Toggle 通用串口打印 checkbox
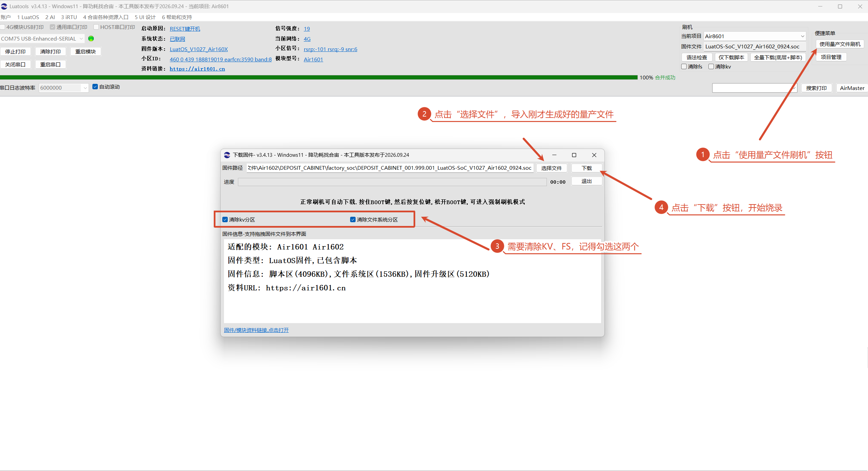This screenshot has height=471, width=868. click(53, 27)
